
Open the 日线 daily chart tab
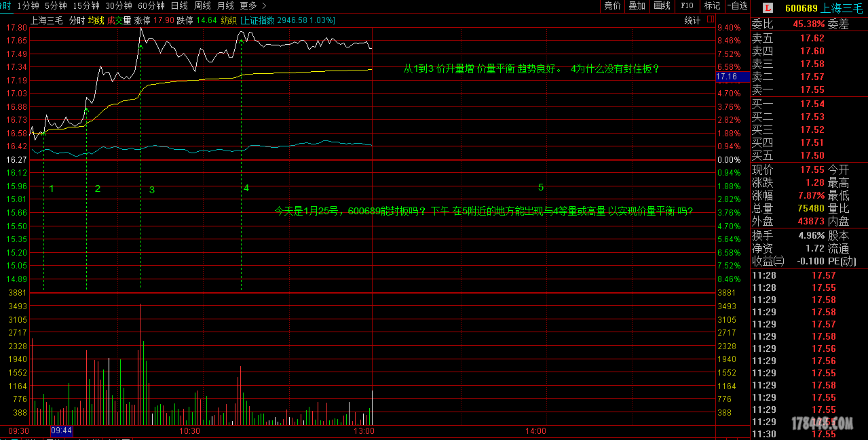point(180,5)
